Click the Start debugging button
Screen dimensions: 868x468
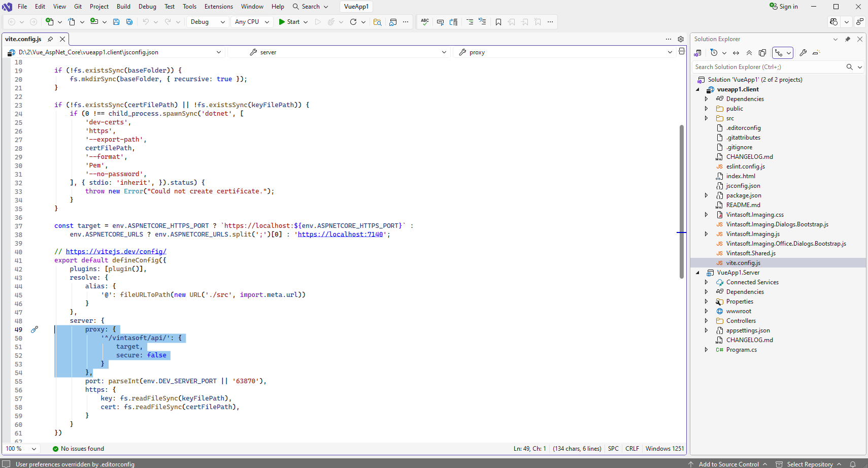pyautogui.click(x=289, y=22)
